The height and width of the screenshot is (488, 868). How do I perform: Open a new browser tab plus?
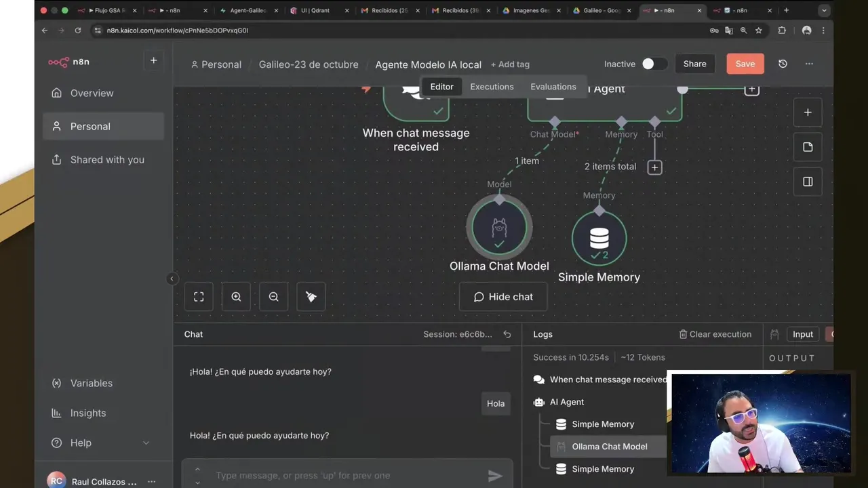(x=787, y=10)
